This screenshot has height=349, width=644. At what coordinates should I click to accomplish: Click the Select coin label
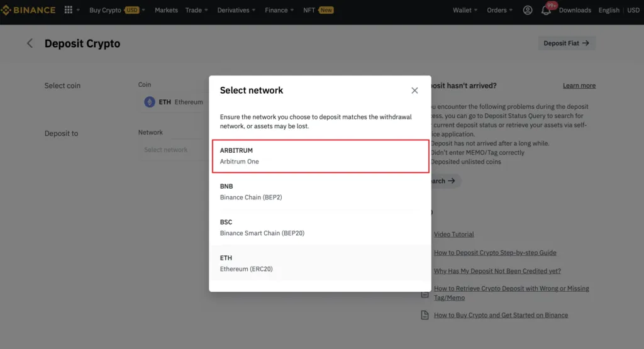62,86
